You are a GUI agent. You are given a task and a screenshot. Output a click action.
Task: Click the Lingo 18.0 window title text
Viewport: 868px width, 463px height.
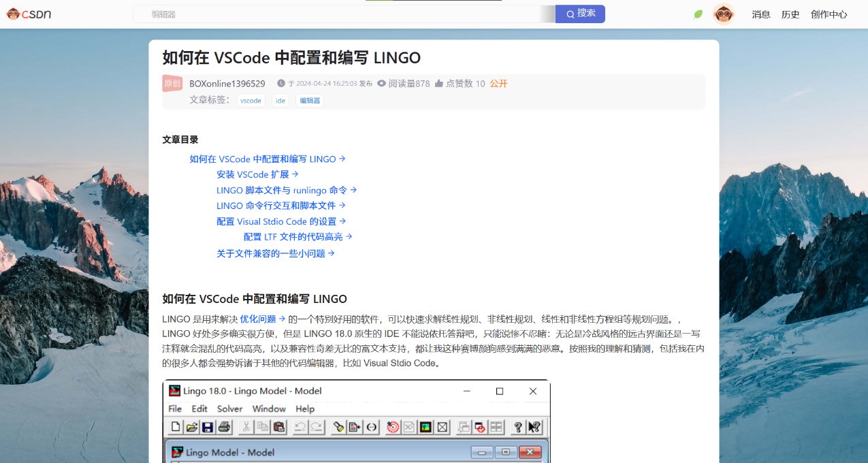(253, 391)
